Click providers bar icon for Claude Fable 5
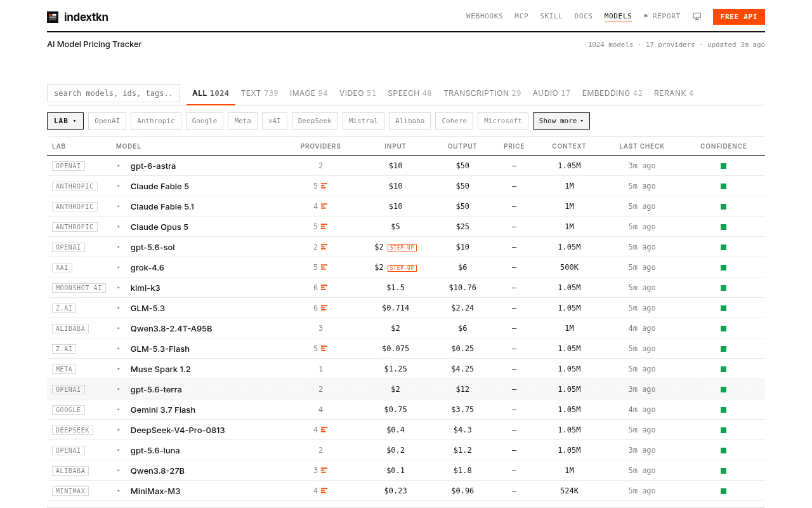Screen dimensions: 812x508 tap(324, 186)
